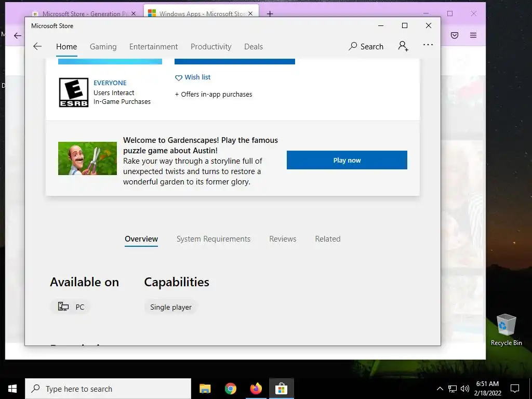View the System Requirements tab

pyautogui.click(x=214, y=239)
